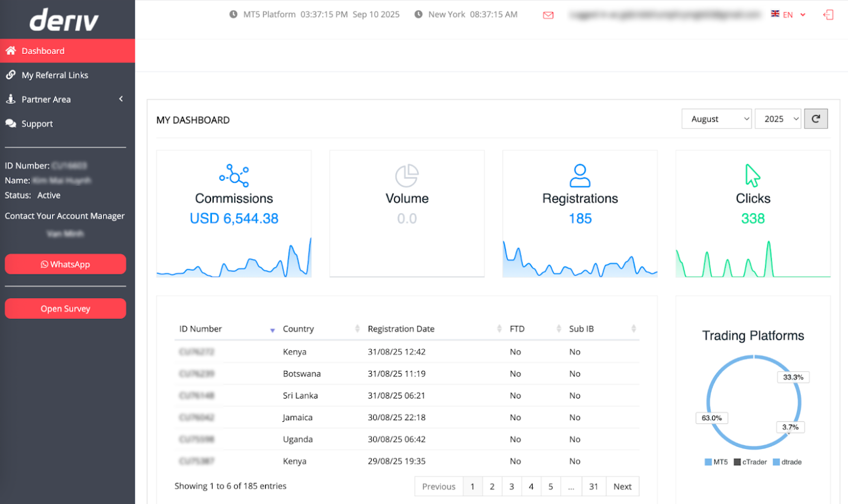Open the mail envelope icon
The image size is (848, 504).
(x=549, y=15)
